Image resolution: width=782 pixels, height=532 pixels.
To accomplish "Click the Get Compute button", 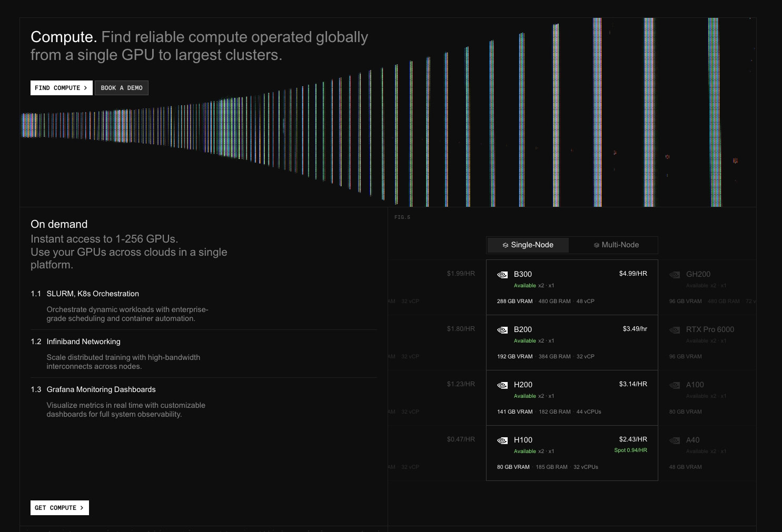I will [x=60, y=508].
